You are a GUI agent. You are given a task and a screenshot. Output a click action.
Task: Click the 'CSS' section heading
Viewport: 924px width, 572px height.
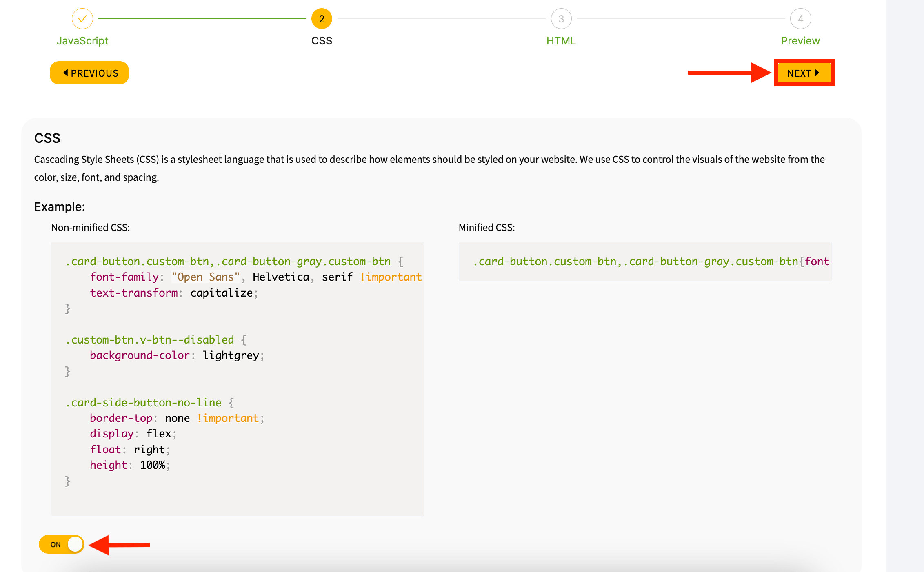point(47,138)
